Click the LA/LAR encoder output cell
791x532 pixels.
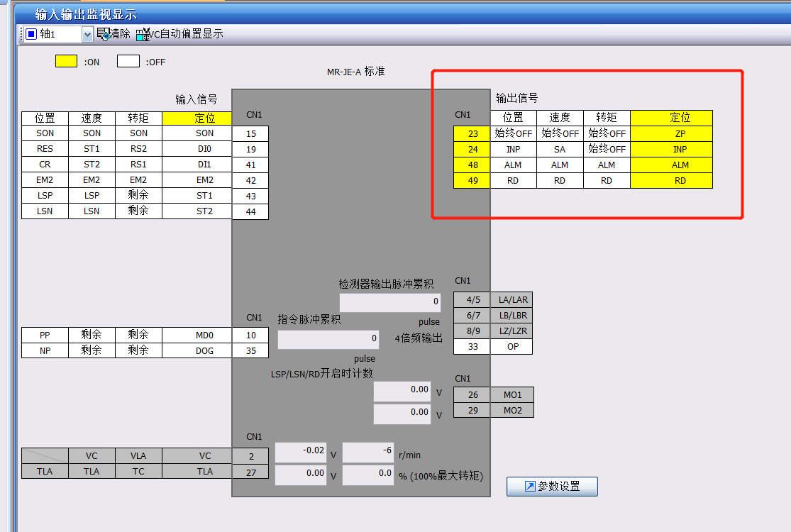tap(513, 300)
